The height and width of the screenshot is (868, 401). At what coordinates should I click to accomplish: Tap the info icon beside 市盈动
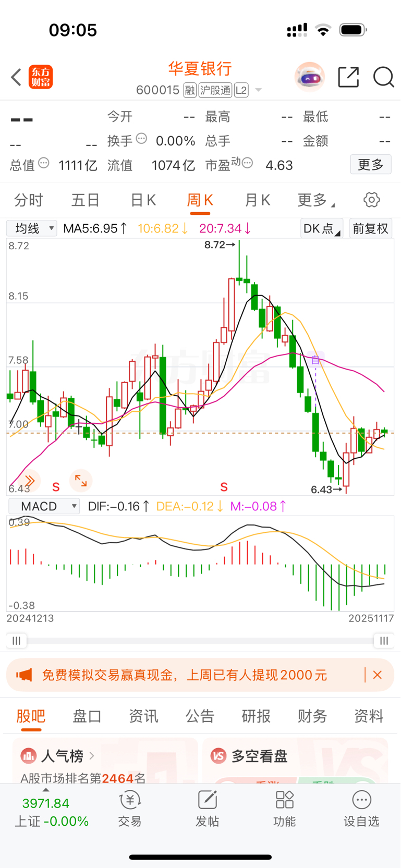248,163
